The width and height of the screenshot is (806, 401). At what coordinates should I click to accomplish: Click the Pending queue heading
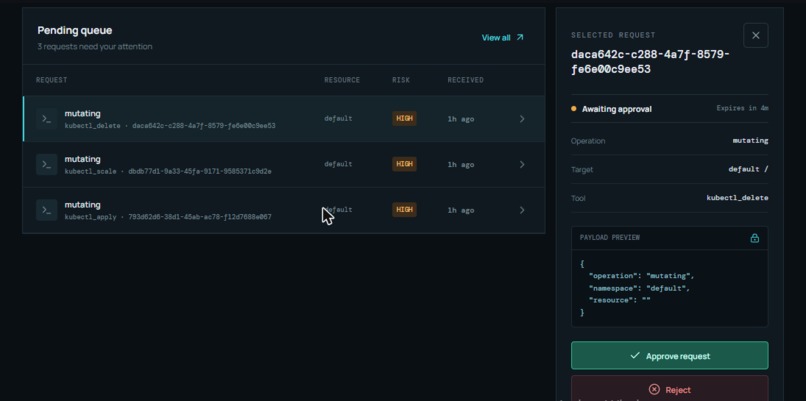[x=75, y=30]
